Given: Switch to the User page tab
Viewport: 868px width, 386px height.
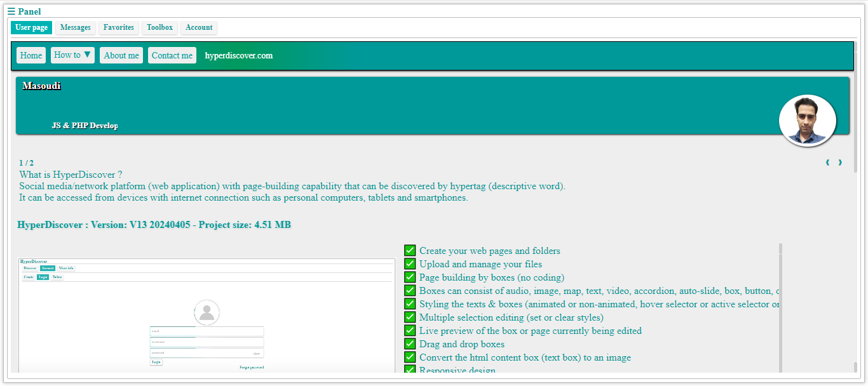Looking at the screenshot, I should (x=32, y=27).
